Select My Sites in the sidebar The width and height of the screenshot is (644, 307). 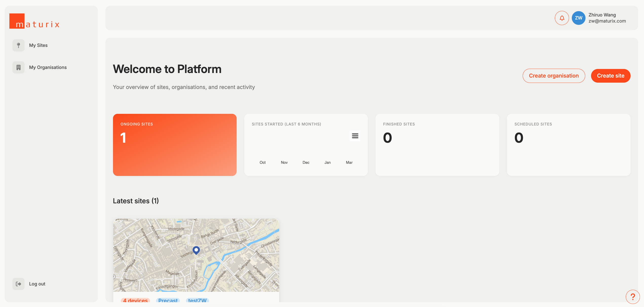pyautogui.click(x=38, y=45)
